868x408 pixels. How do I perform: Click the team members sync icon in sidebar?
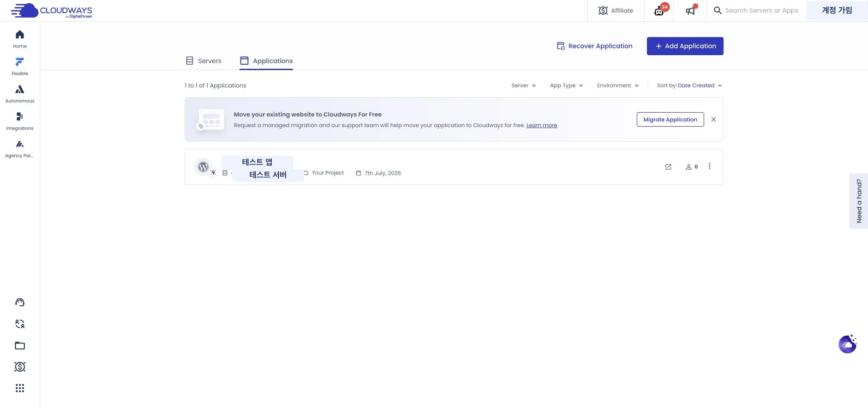pyautogui.click(x=20, y=324)
